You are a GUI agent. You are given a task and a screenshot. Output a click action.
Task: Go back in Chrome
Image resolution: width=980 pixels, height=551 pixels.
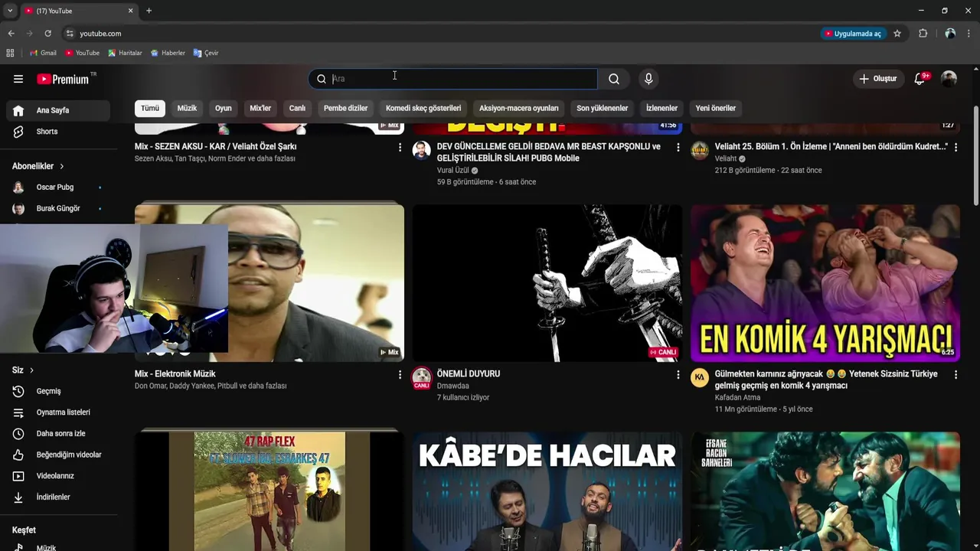[11, 34]
